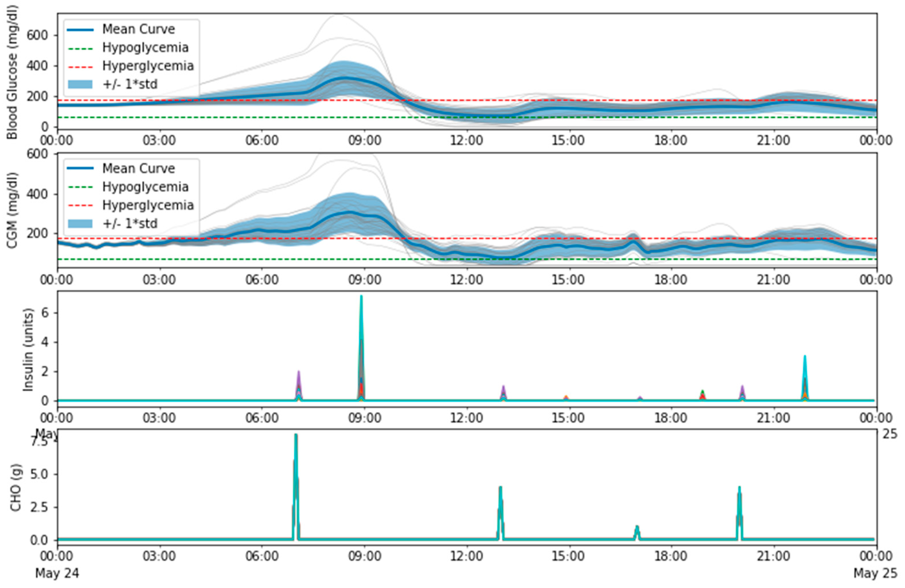Click the CGM (mg/dl) axis label
Screen dimensions: 905x588
tap(12, 211)
